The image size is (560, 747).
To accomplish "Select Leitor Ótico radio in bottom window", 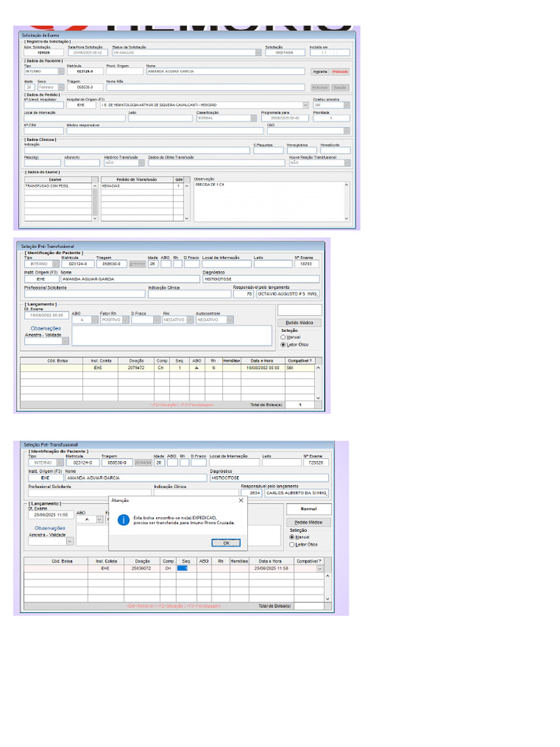I will point(292,544).
